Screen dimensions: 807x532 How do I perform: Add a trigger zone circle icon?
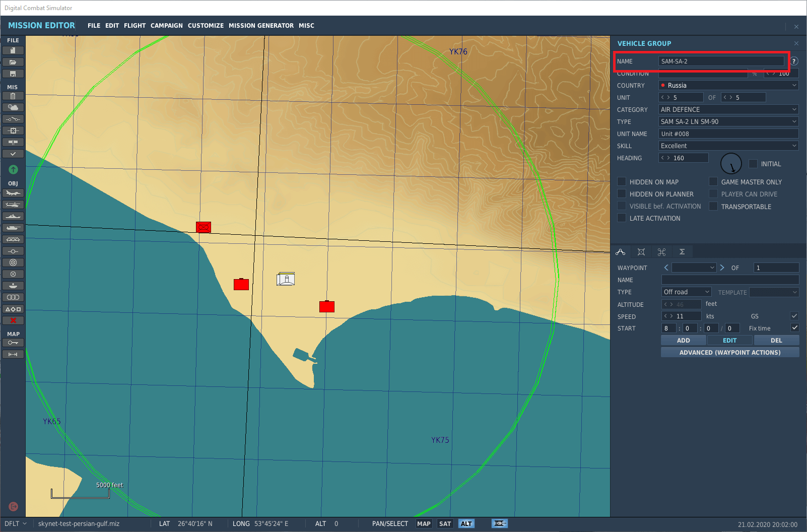pyautogui.click(x=13, y=262)
